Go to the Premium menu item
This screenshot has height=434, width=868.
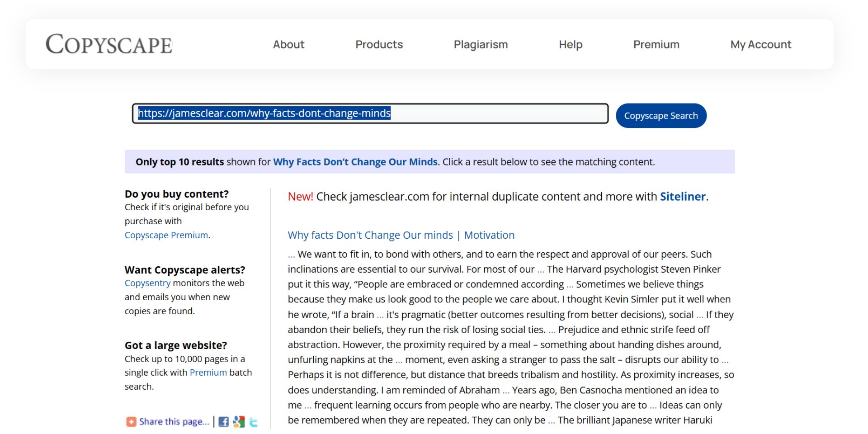656,44
